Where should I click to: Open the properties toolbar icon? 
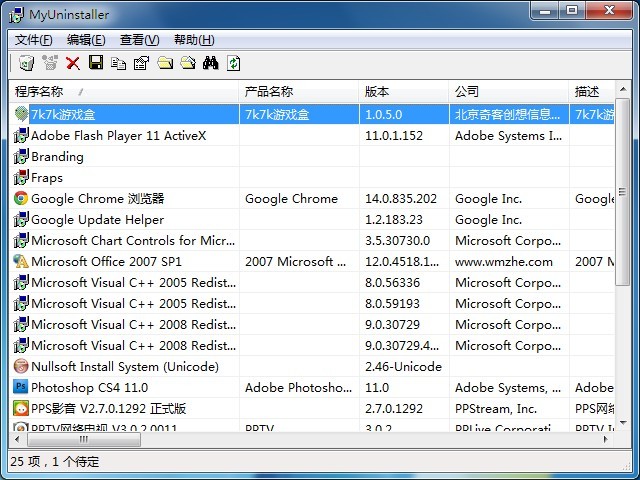(x=141, y=63)
